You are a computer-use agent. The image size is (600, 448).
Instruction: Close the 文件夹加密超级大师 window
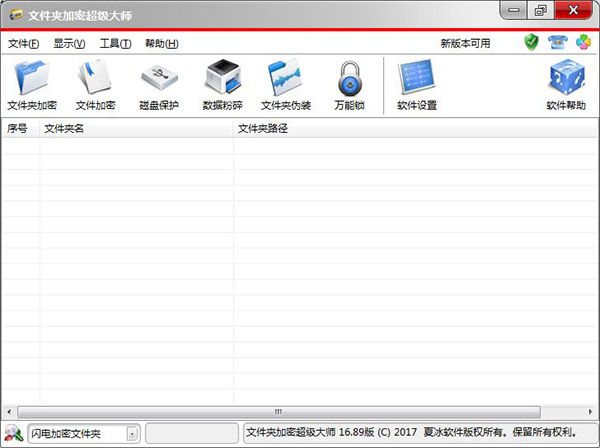(573, 10)
